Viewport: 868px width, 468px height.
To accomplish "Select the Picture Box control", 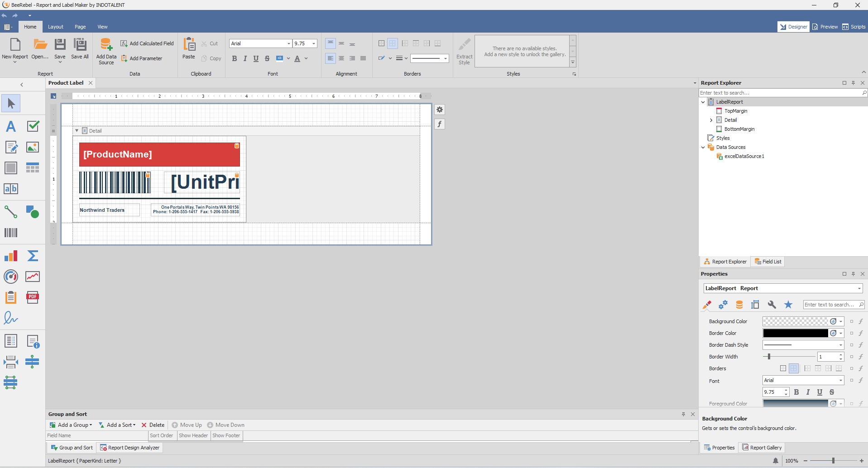I will 33,147.
